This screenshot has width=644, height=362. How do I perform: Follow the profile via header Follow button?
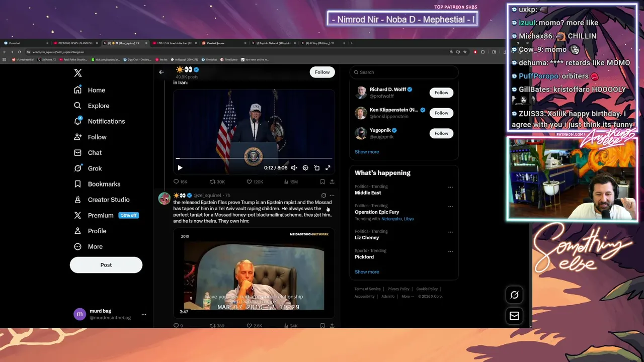tap(322, 72)
